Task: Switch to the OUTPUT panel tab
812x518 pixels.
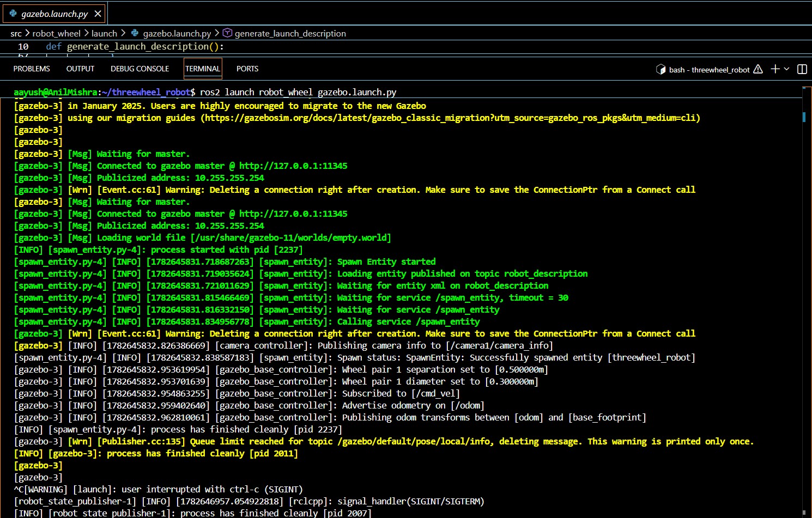Action: pos(80,69)
